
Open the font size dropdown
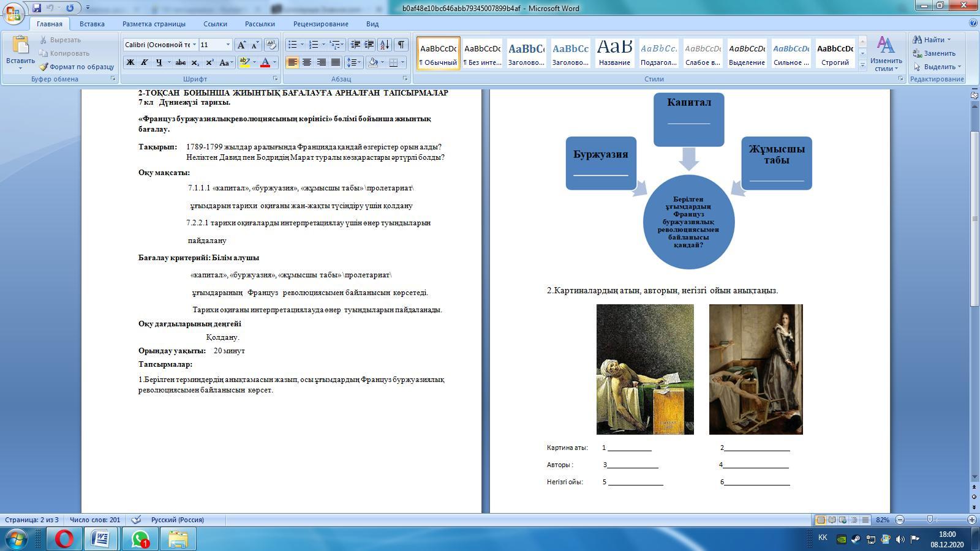(x=228, y=45)
